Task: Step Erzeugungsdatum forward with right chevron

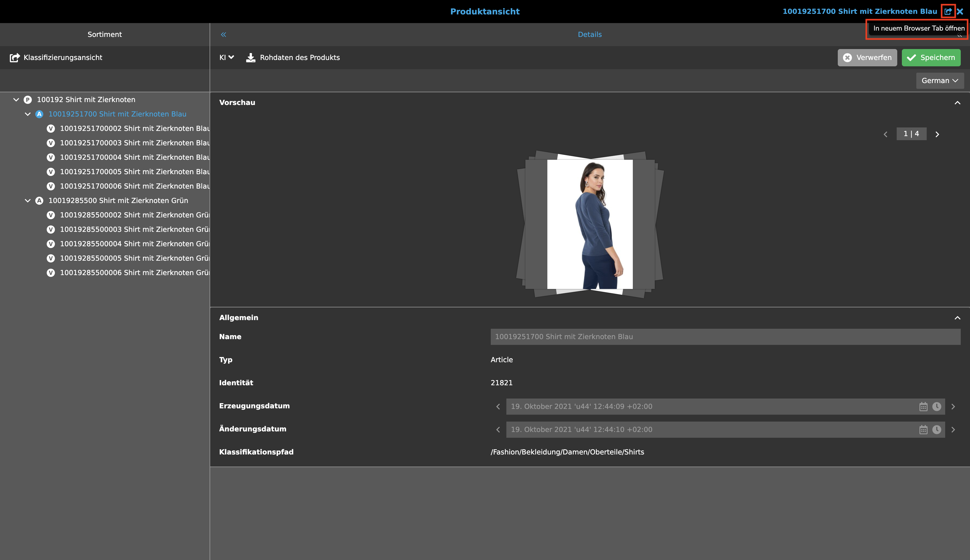Action: click(953, 407)
